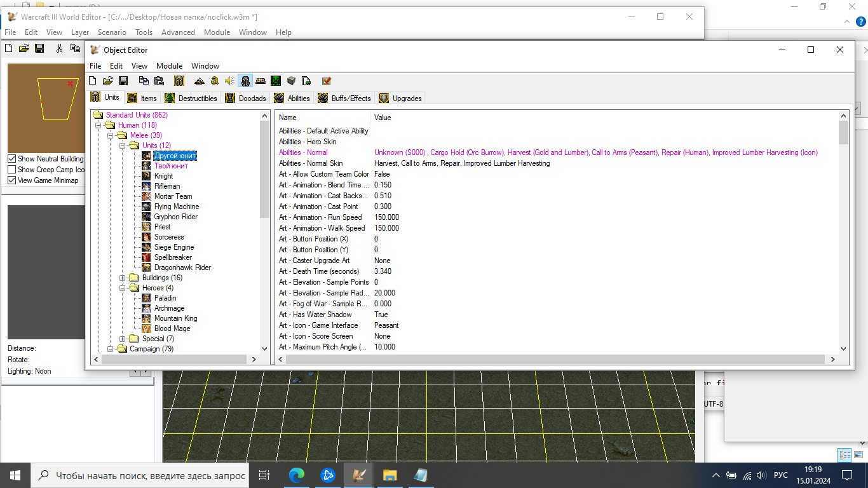Viewport: 868px width, 488px height.
Task: Click unit tree scrollbar down arrow
Action: (265, 348)
